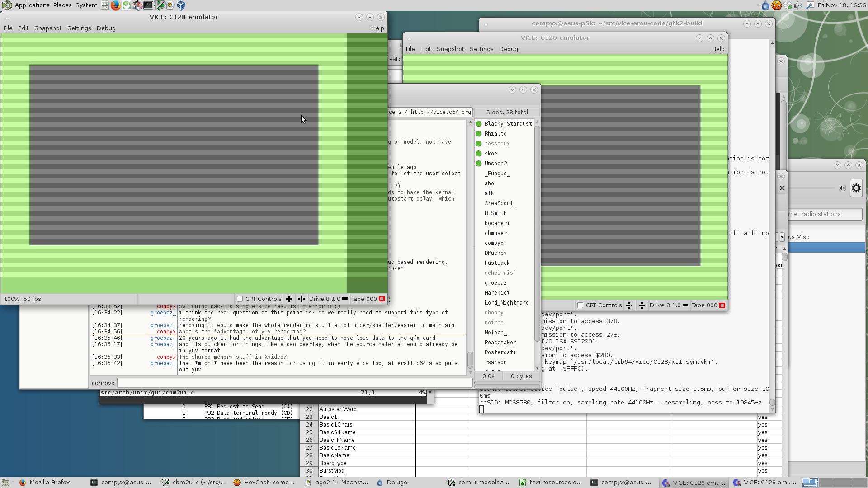Click the second joystick icon in second VICE window

tap(642, 305)
